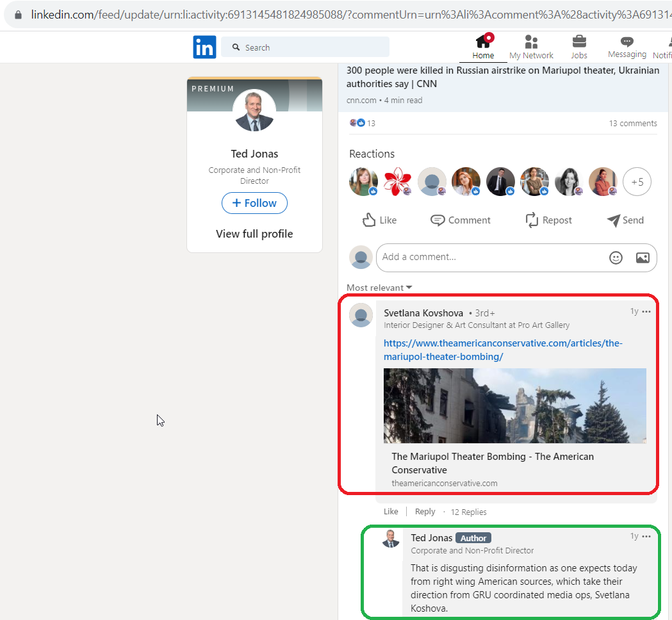Open the Home tab
Viewport: 672px width, 620px height.
click(483, 47)
